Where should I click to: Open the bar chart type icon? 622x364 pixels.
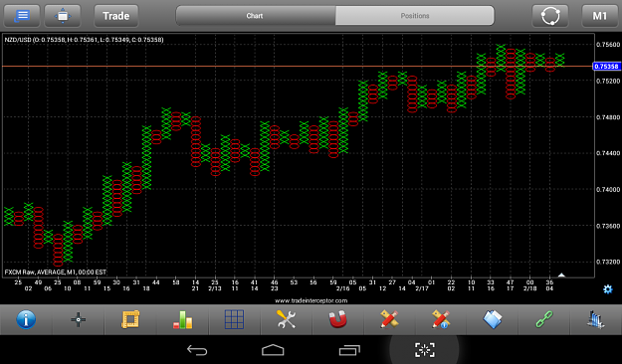[x=182, y=319]
